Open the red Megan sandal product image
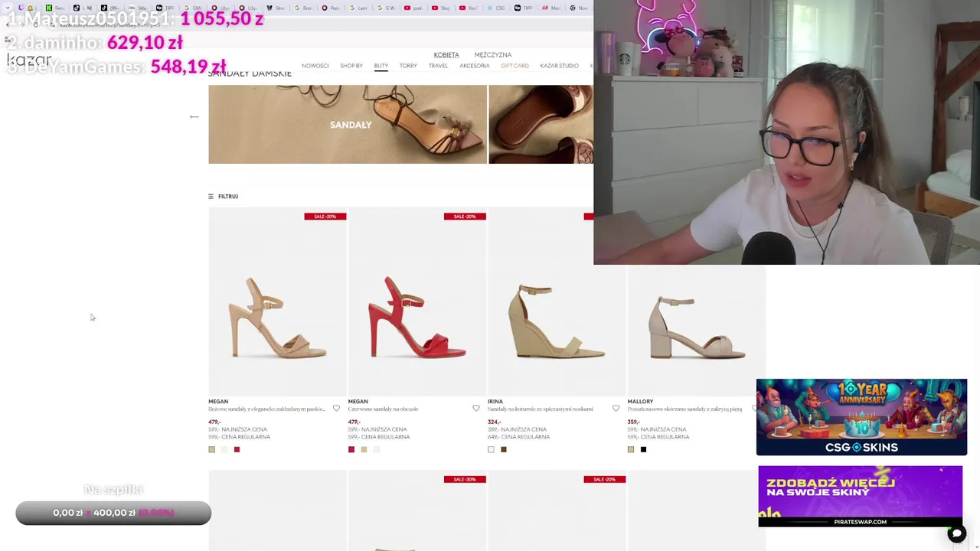The height and width of the screenshot is (551, 980). tap(417, 302)
